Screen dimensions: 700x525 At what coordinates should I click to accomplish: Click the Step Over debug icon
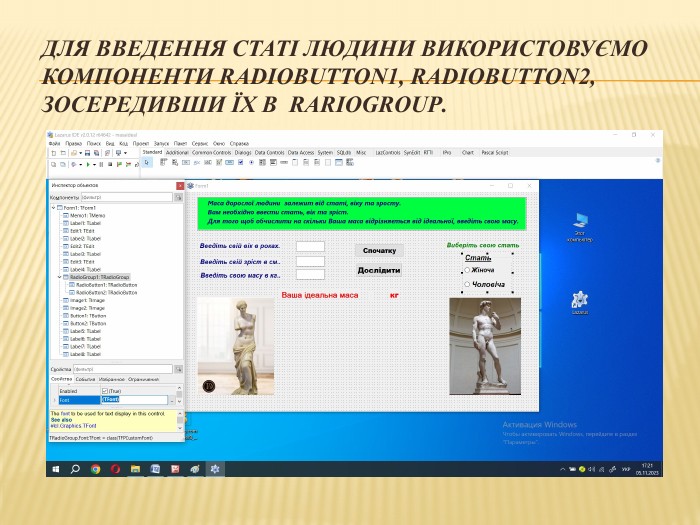pyautogui.click(x=129, y=164)
